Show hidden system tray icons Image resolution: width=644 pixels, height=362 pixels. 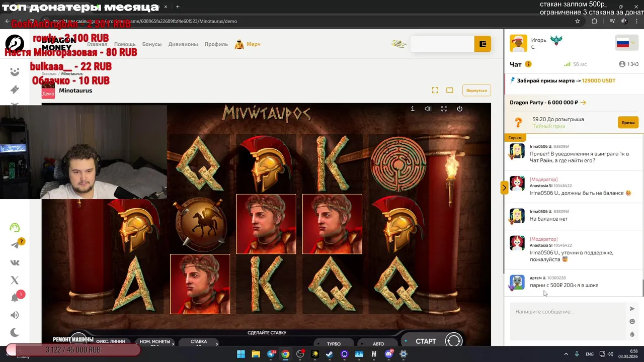[x=566, y=354]
